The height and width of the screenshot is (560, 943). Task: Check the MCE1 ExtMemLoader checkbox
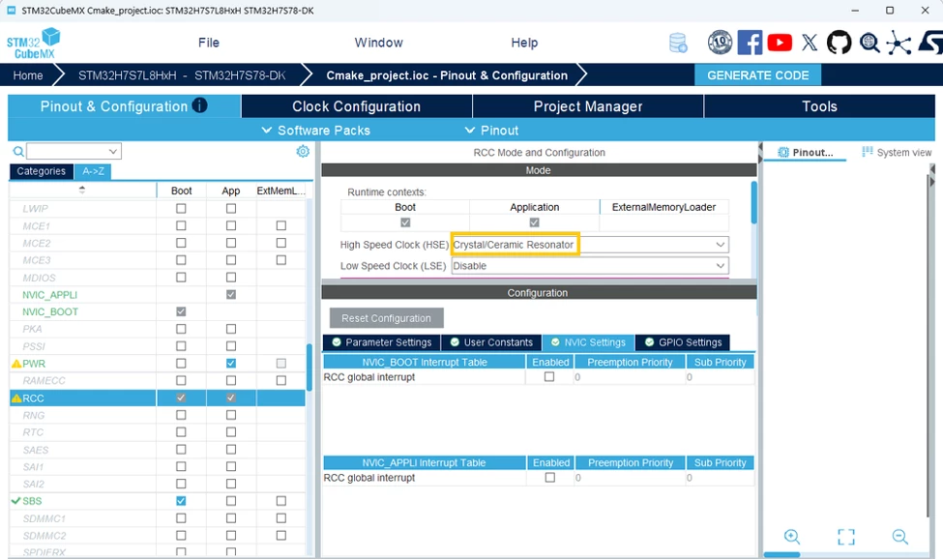280,225
